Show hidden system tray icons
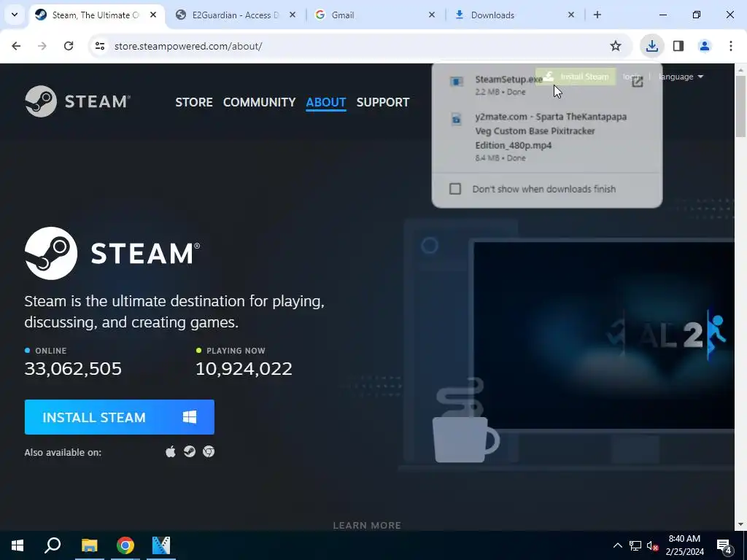747x560 pixels. coord(617,545)
